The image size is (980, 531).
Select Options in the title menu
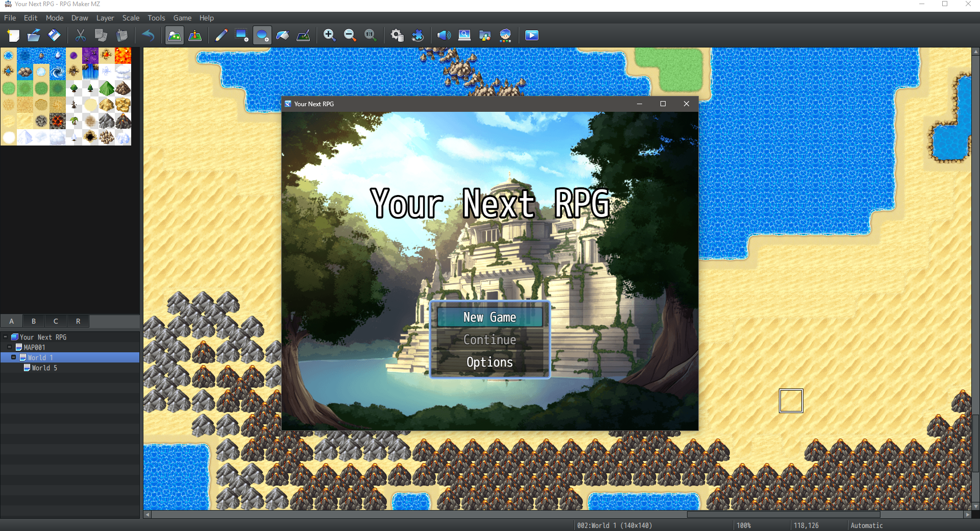point(489,362)
